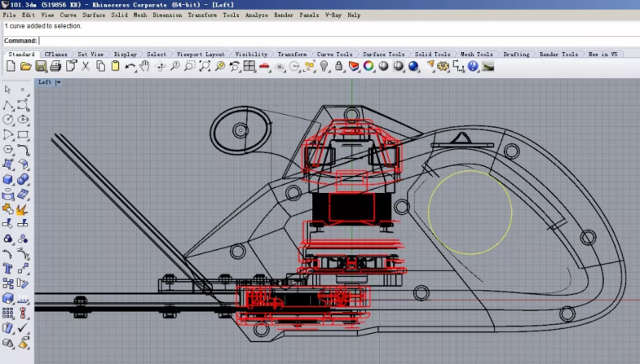
Task: Click the Cut scissors icon
Action: tap(86, 66)
